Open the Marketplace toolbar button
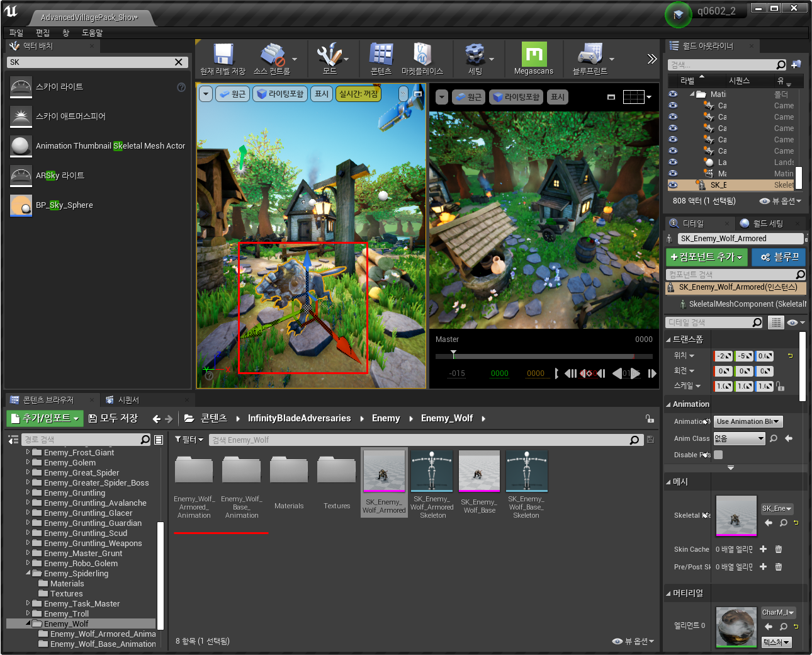 coord(422,59)
